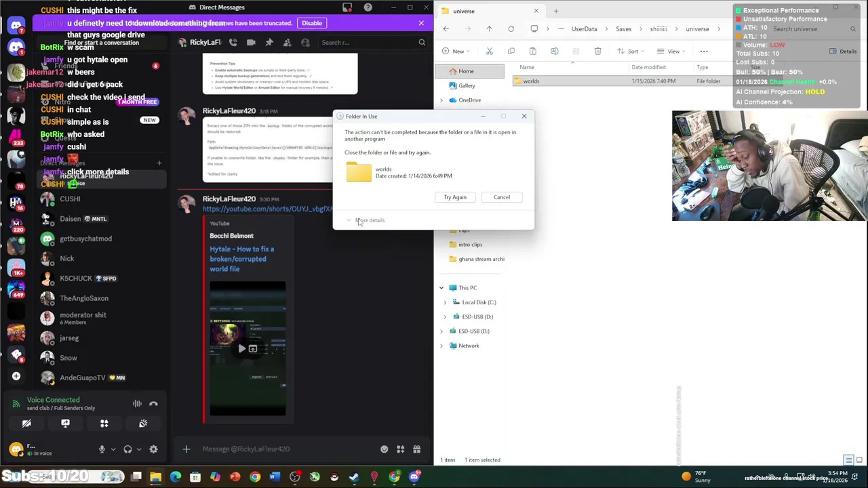Mute the Discord microphone

tap(102, 449)
